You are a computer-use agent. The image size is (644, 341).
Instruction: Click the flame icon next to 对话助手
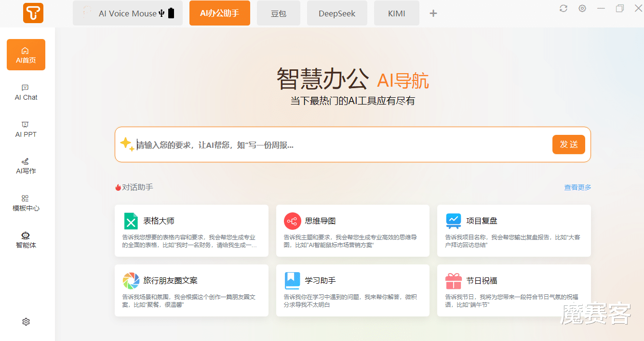[x=118, y=187]
